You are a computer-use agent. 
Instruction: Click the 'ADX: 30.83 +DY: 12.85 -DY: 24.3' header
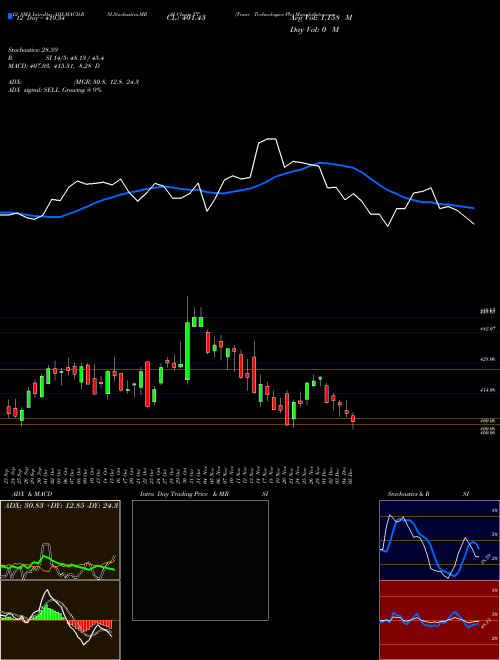coord(61,505)
